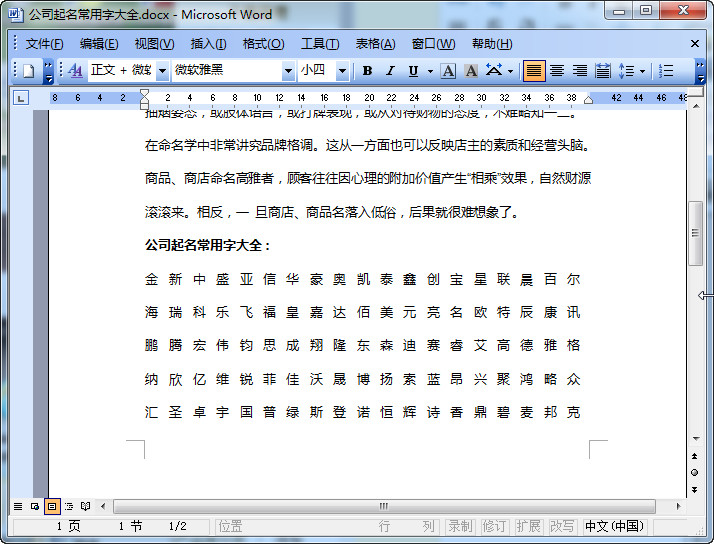Click the line spacing icon
Image resolution: width=714 pixels, height=544 pixels.
point(627,71)
